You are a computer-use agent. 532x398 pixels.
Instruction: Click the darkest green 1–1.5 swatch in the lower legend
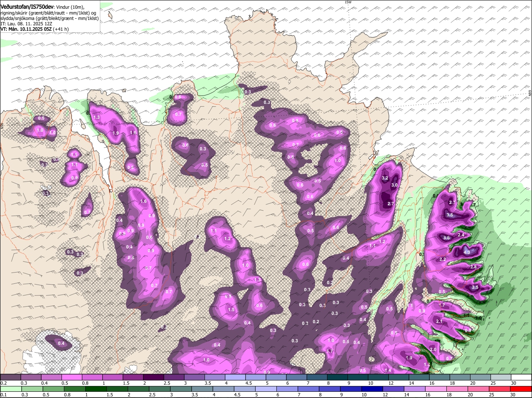(x=96, y=389)
